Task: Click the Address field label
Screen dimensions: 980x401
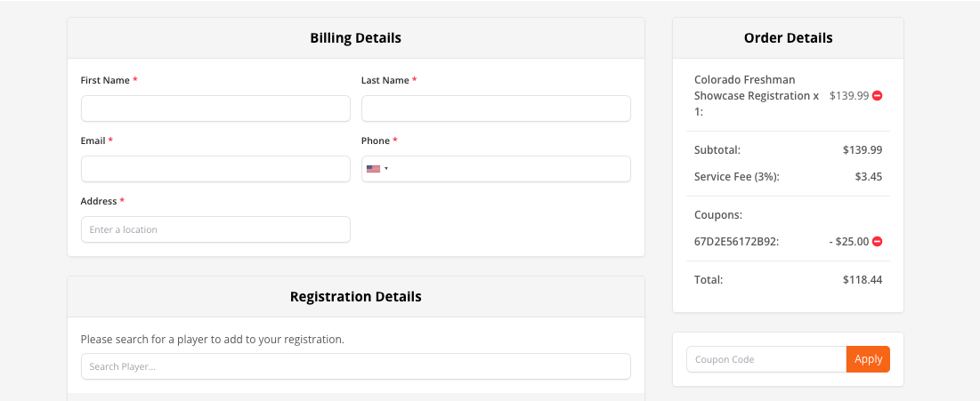Action: point(99,201)
